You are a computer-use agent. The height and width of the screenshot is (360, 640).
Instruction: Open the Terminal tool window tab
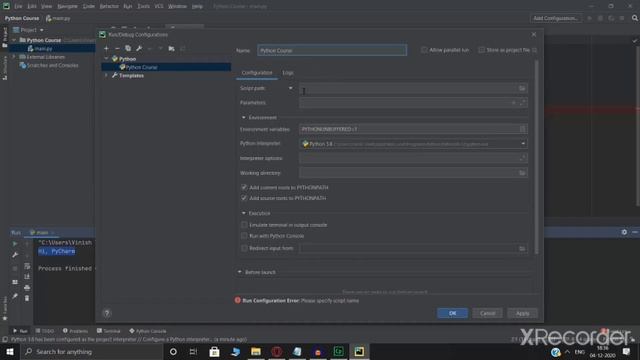tap(109, 331)
